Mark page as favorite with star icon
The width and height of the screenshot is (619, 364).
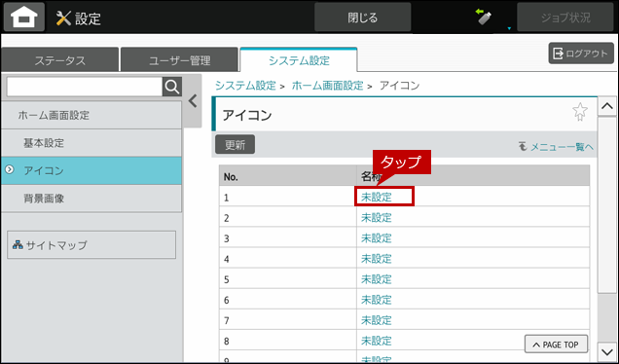[x=579, y=112]
